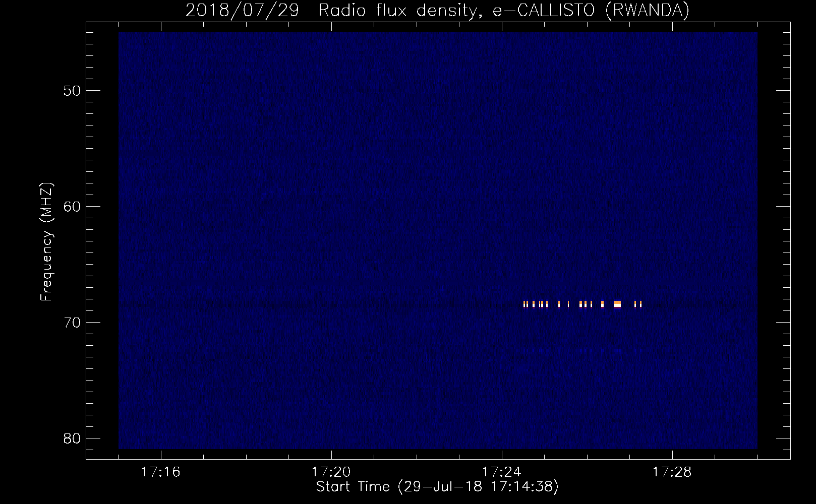Click the 80 frequency tick label
The height and width of the screenshot is (504, 816).
click(x=72, y=438)
